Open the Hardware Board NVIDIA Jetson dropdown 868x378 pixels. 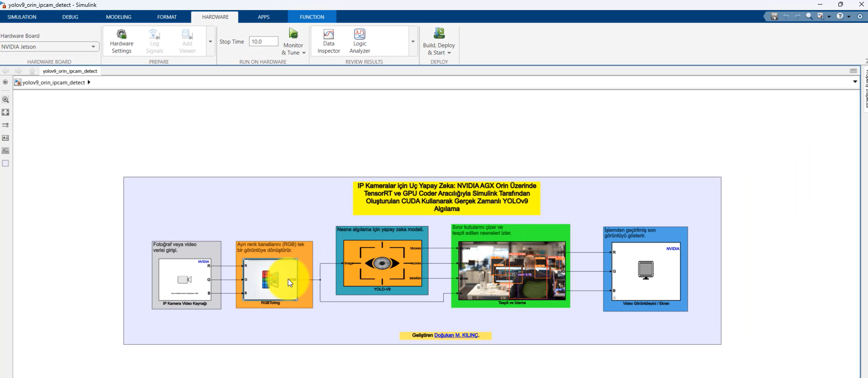pos(49,47)
